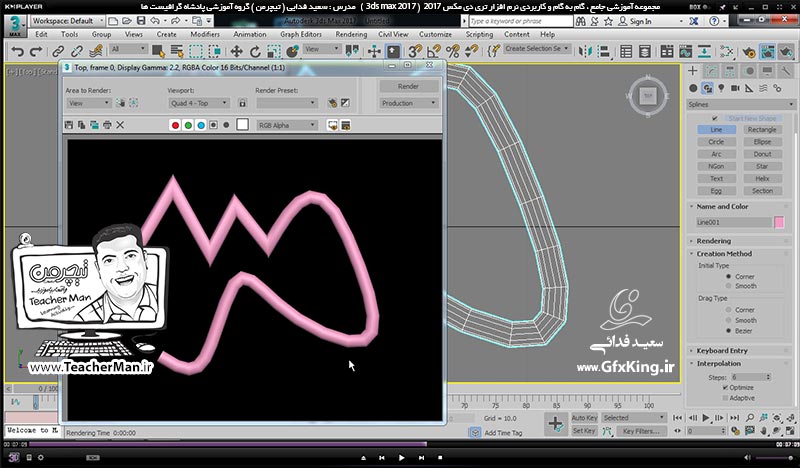This screenshot has height=468, width=800.
Task: Print the rendered image
Action: click(107, 125)
